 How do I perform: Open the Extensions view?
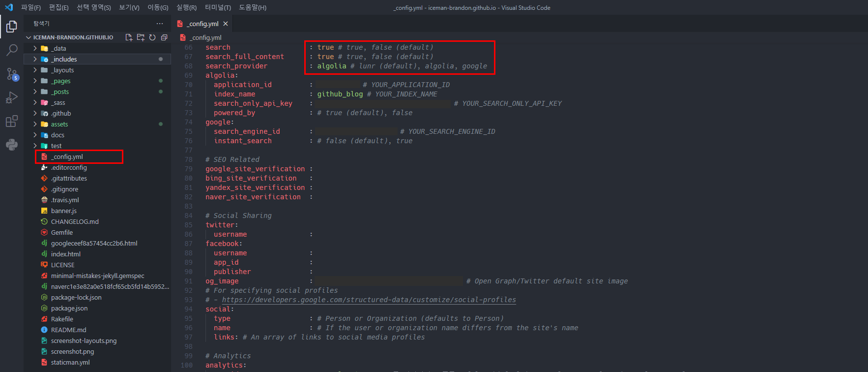(x=12, y=121)
